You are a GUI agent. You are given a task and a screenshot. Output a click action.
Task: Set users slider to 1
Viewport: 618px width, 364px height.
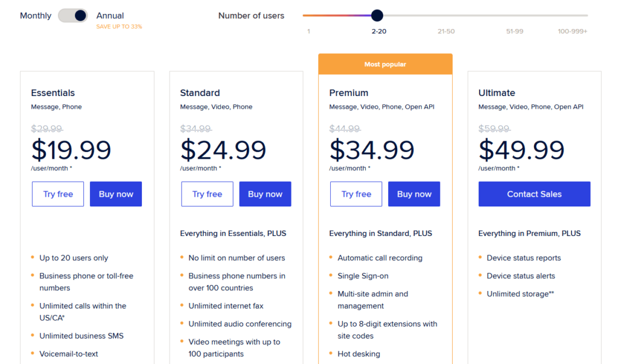(308, 31)
